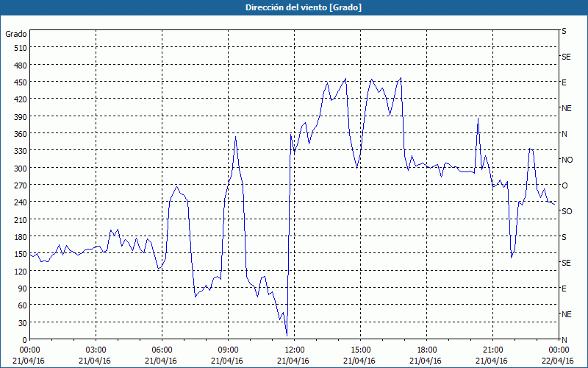Image resolution: width=588 pixels, height=368 pixels.
Task: Click the 'SE' compass label level with 480
Action: click(x=566, y=57)
